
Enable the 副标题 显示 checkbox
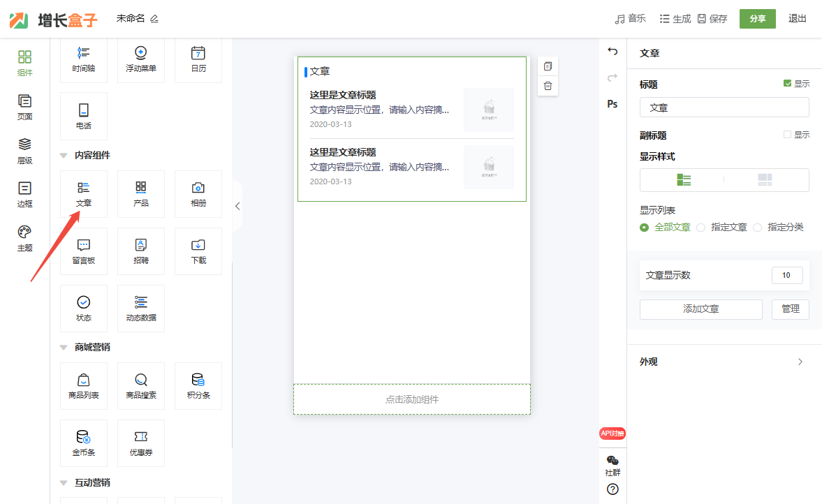coord(788,135)
